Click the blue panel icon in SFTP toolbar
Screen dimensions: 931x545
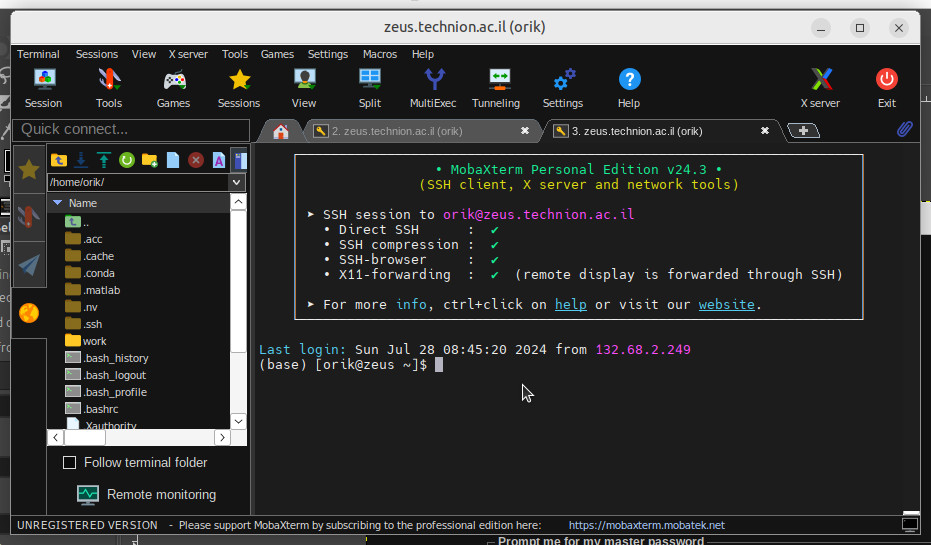(239, 160)
